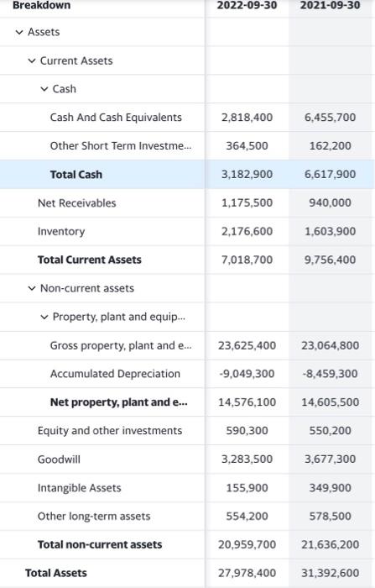Click the Cash And Cash Equivalents row label
The image size is (375, 588).
(116, 118)
